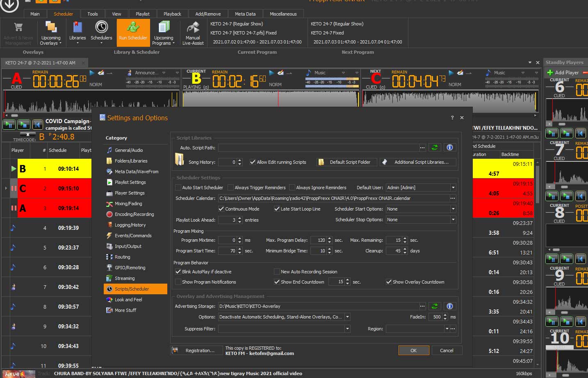Expand the advertising Options dropdown

[x=347, y=317]
